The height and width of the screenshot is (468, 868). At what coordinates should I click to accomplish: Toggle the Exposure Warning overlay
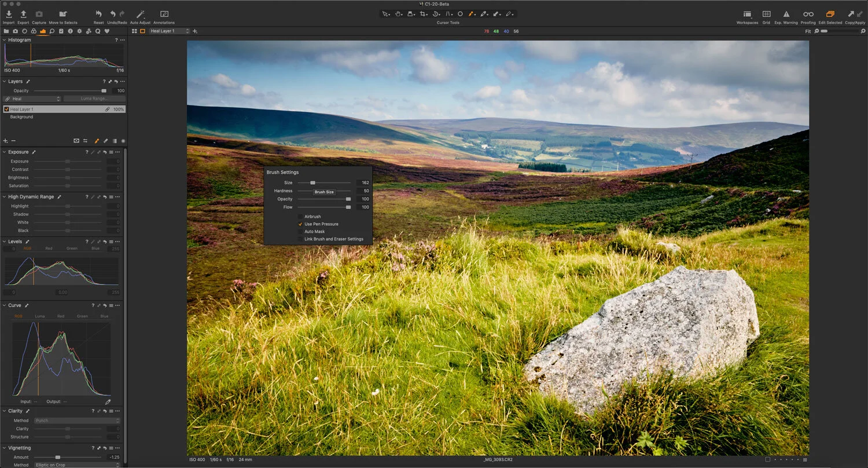tap(786, 14)
